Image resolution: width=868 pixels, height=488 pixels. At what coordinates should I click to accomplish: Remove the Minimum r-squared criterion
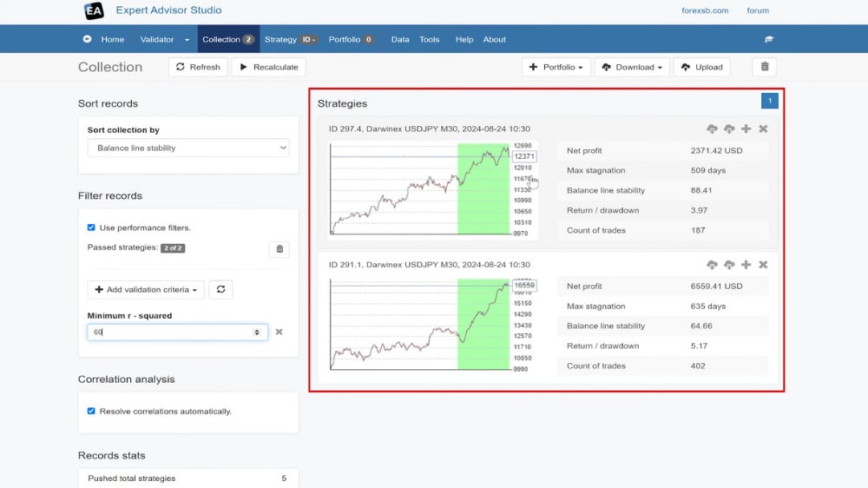click(279, 332)
